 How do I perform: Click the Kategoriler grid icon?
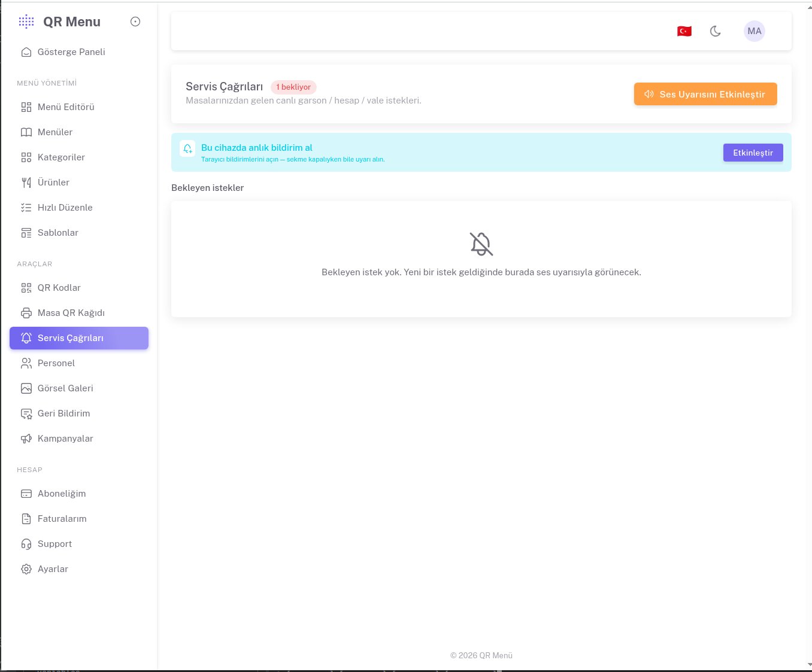26,157
